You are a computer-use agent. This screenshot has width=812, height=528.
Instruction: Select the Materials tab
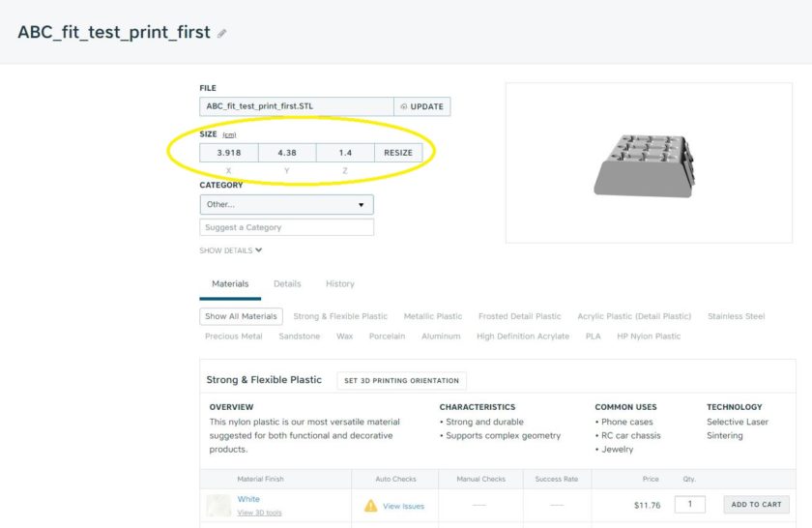(x=230, y=284)
